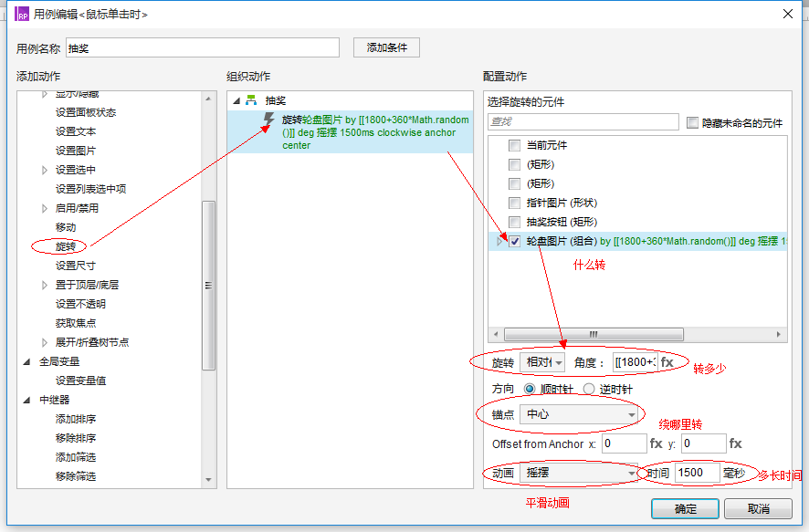Click the 取消 button
809x532 pixels.
point(759,509)
